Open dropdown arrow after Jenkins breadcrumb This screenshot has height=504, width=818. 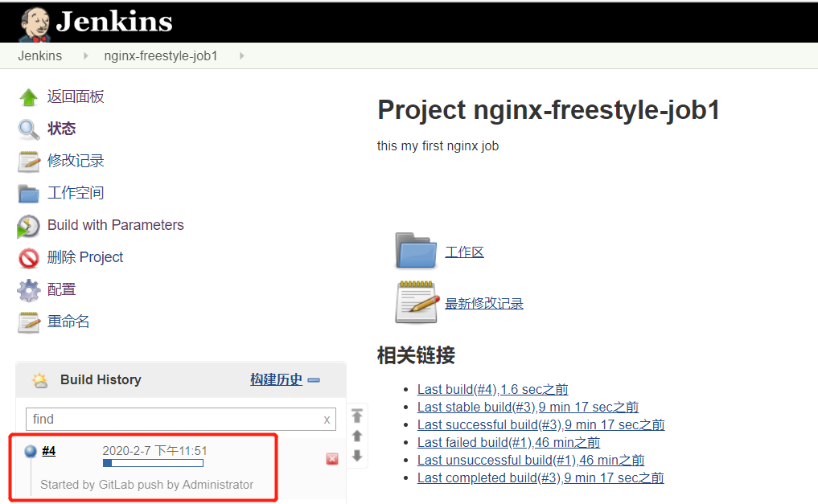pyautogui.click(x=85, y=55)
